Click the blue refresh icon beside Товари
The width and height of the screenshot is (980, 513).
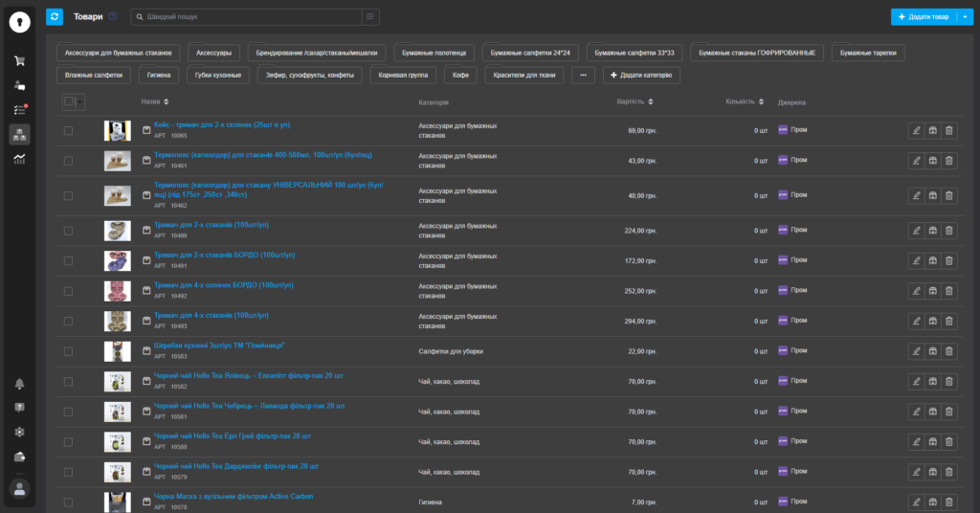(55, 16)
